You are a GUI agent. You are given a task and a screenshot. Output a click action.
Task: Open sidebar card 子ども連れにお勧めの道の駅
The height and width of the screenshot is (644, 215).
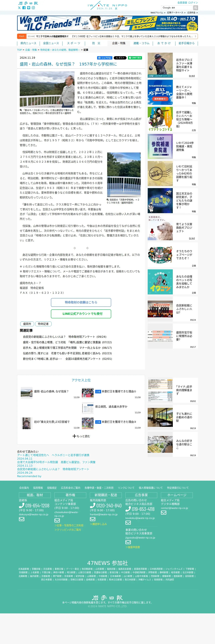pos(173,417)
